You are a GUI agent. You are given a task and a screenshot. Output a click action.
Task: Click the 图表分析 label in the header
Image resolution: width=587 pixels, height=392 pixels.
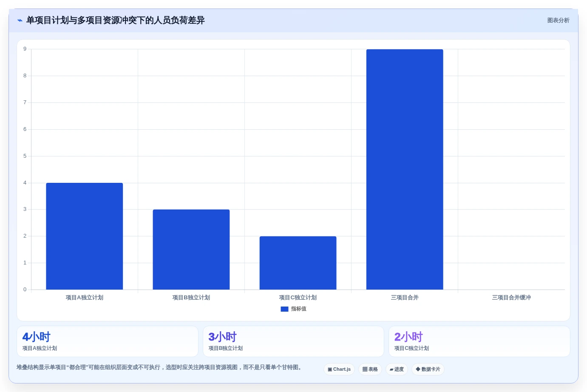pos(558,20)
